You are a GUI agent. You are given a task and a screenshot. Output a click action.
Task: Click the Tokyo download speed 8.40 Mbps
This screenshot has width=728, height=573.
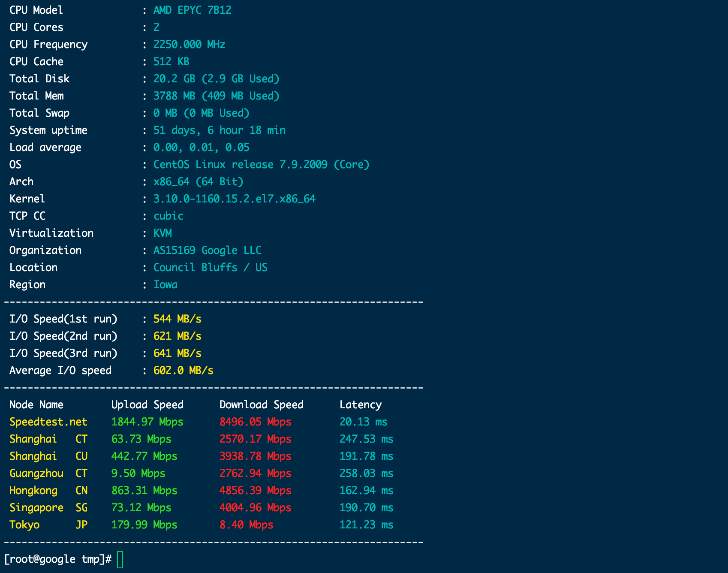[x=246, y=525]
